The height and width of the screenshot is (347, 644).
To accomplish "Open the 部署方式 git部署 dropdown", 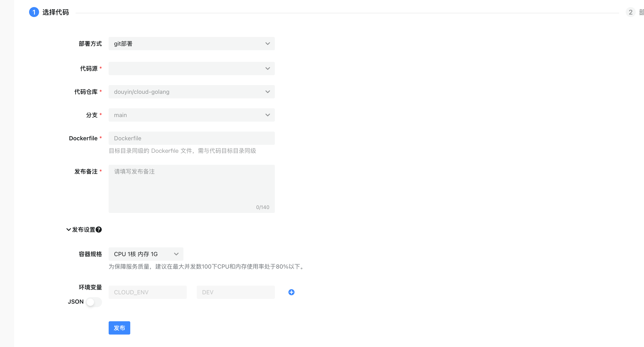I will tap(191, 44).
